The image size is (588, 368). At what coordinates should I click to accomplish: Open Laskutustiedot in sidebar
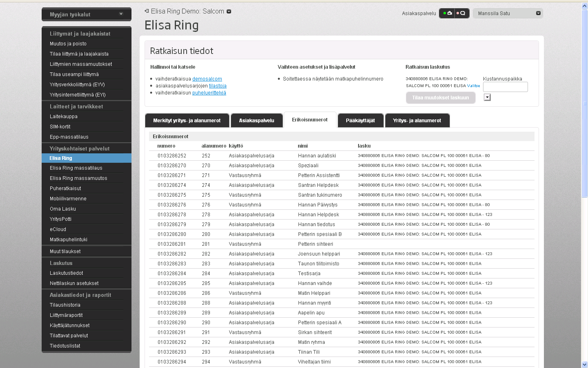click(x=67, y=273)
